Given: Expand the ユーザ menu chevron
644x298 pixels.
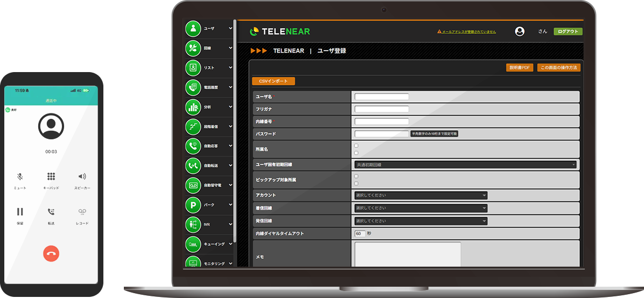Looking at the screenshot, I should 230,29.
